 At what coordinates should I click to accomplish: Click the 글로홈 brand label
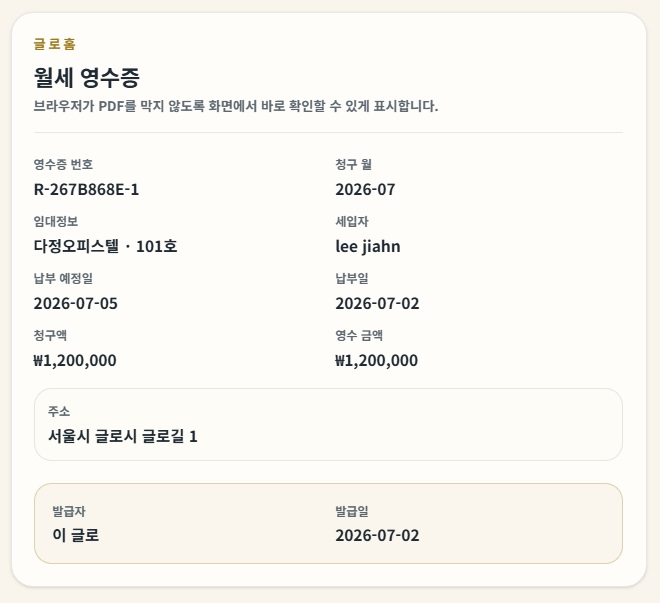tap(55, 44)
